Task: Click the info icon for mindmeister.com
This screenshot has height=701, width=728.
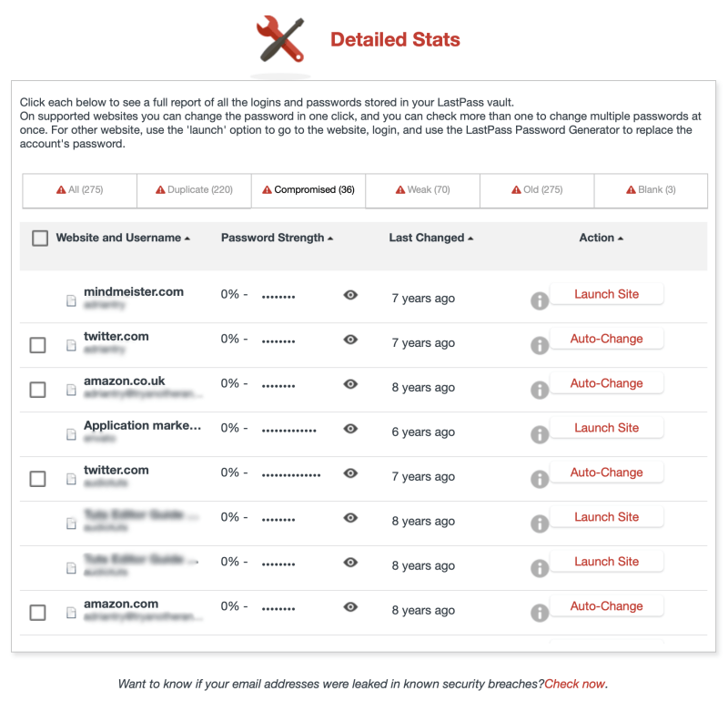Action: (540, 300)
